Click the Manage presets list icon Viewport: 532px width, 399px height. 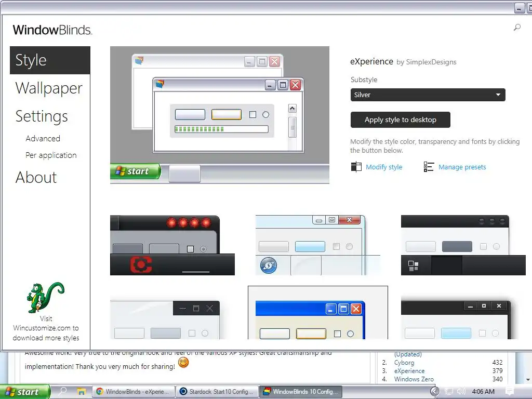(429, 167)
